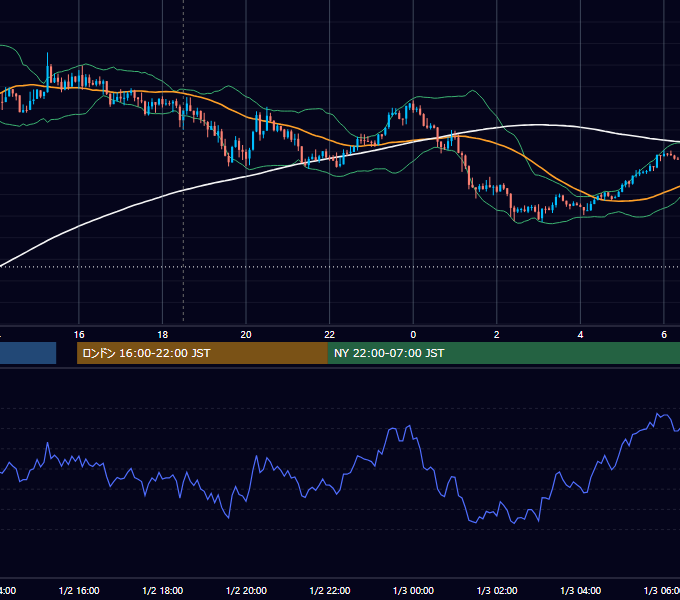The image size is (680, 600).
Task: Select the NY 22:00-07:00 JST session bar
Action: [x=503, y=353]
